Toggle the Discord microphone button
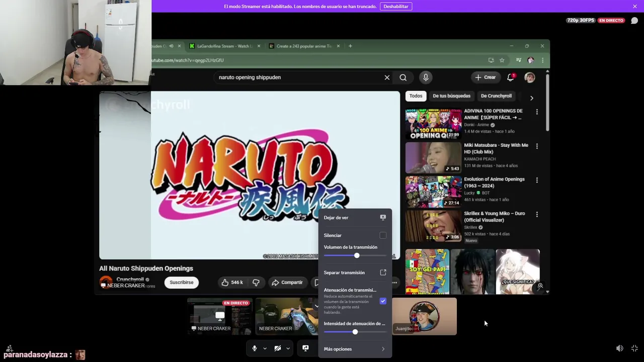The height and width of the screenshot is (362, 644). [x=255, y=348]
